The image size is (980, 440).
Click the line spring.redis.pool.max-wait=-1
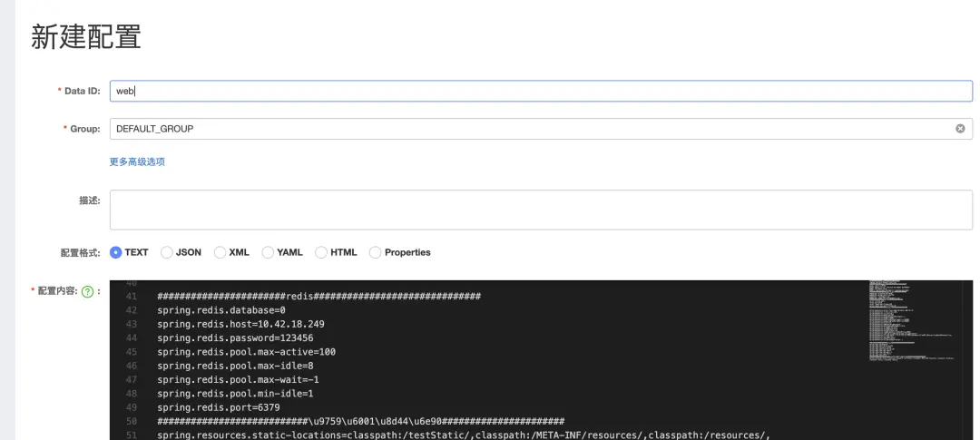tap(238, 379)
